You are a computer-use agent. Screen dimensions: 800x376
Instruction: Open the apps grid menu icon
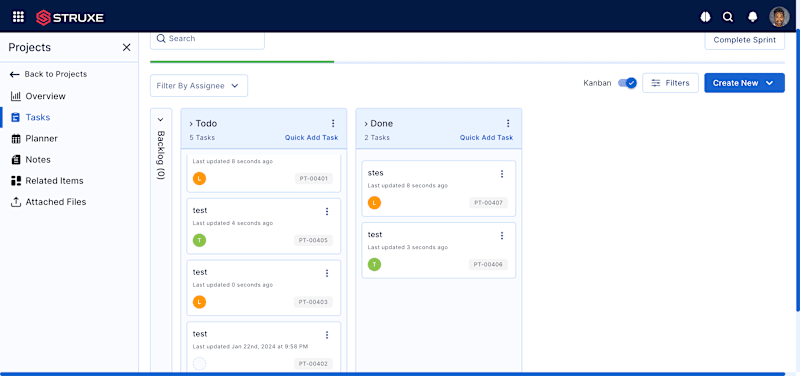point(18,17)
